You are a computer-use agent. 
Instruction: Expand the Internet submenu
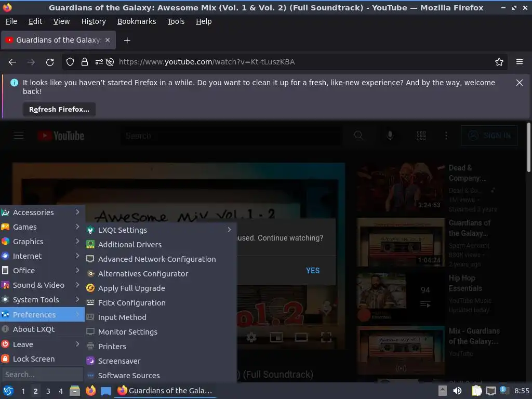point(42,256)
